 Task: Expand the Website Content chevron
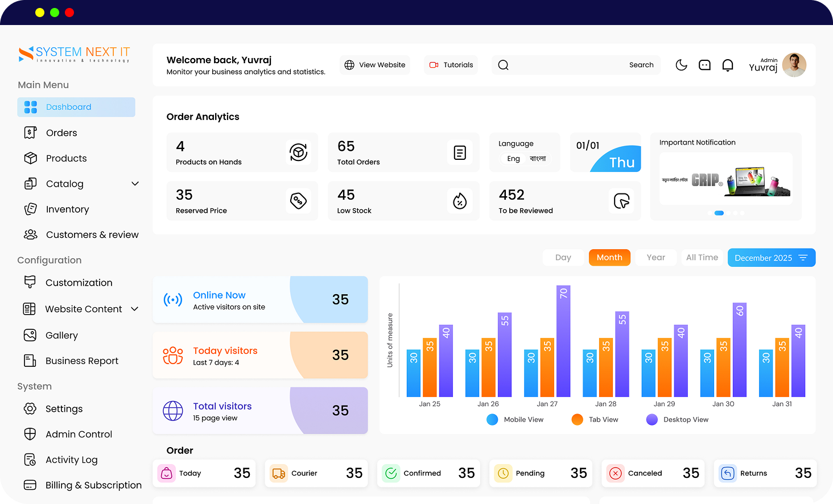[x=135, y=309]
